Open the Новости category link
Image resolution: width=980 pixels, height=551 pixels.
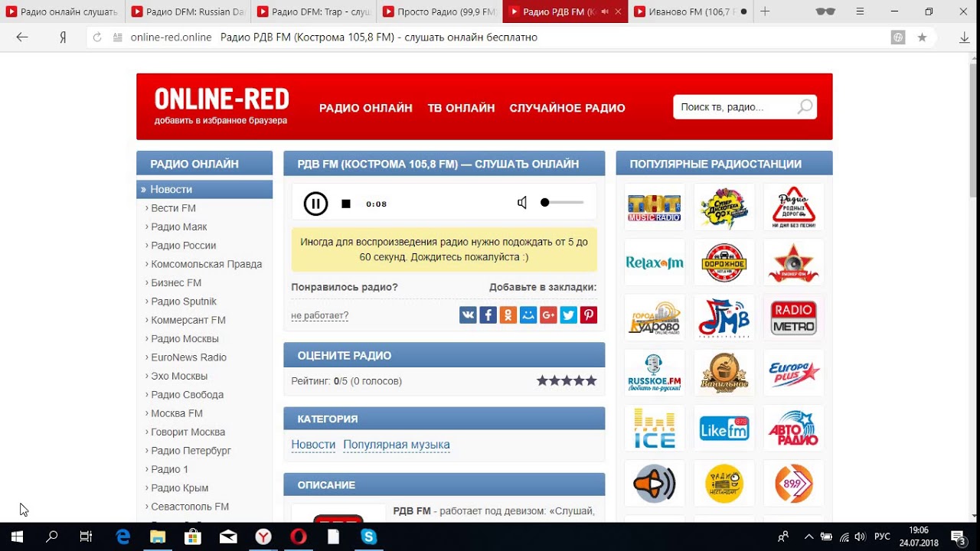click(x=313, y=445)
